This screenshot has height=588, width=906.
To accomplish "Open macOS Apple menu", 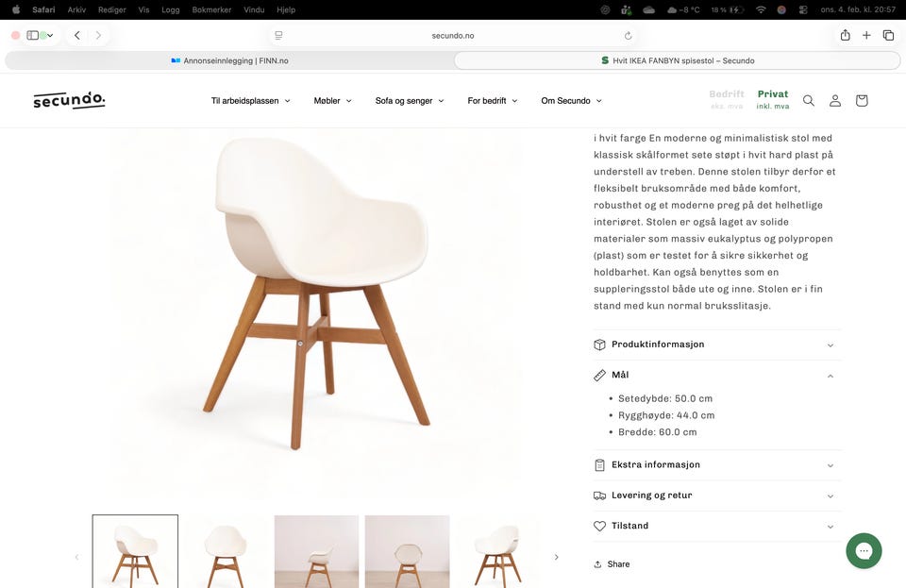I will 16,9.
